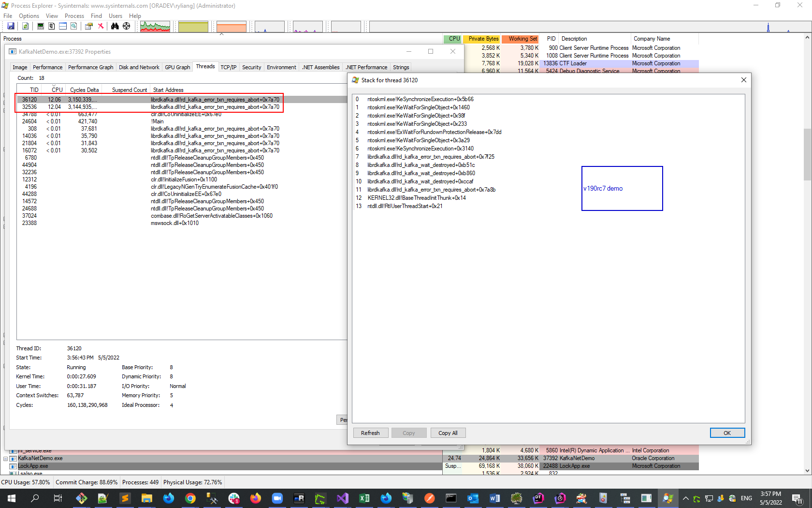Collapse the KafkaNetDemo.exe tree node
The image size is (812, 508).
coord(5,459)
